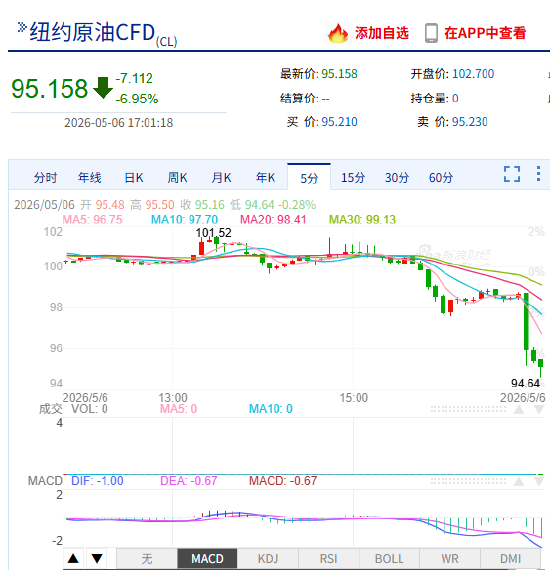Click the -6.95% change value
The width and height of the screenshot is (550, 570).
137,99
